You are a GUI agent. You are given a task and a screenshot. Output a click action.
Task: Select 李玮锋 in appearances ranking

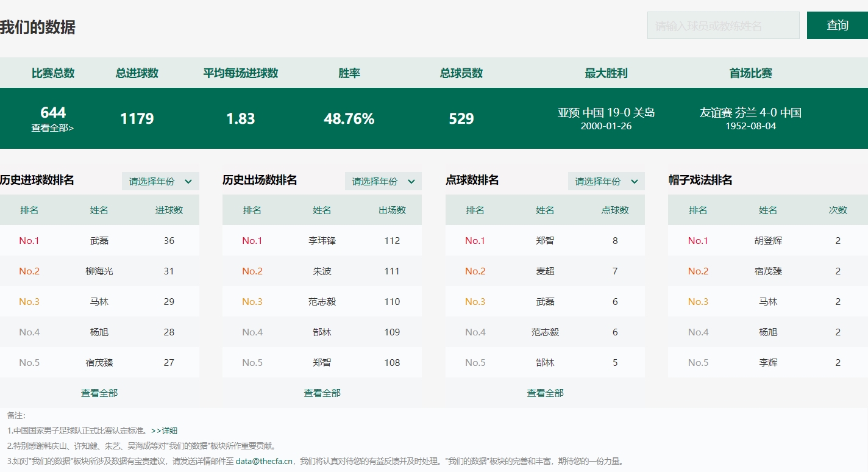[x=322, y=241]
